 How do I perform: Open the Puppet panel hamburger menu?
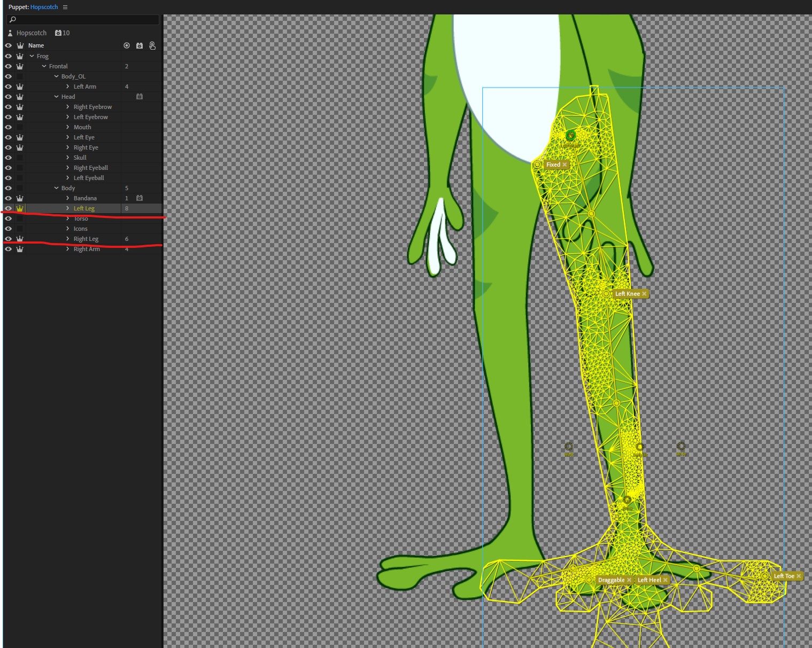(65, 7)
